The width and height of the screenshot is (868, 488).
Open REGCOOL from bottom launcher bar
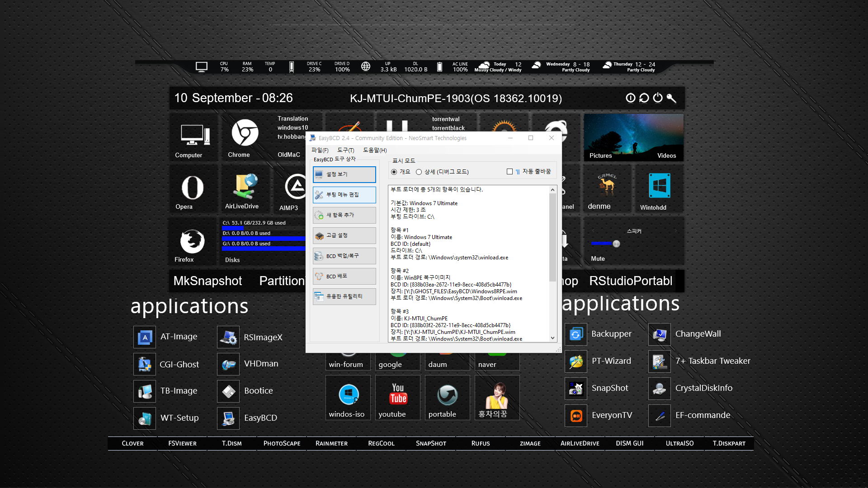(x=381, y=443)
